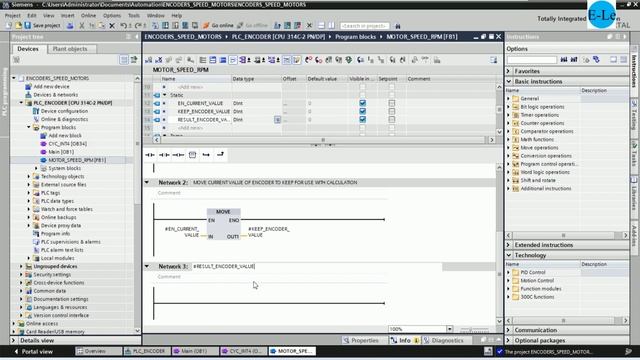Expand the Favorites section
Screen dimensions: 640x360
coord(509,71)
